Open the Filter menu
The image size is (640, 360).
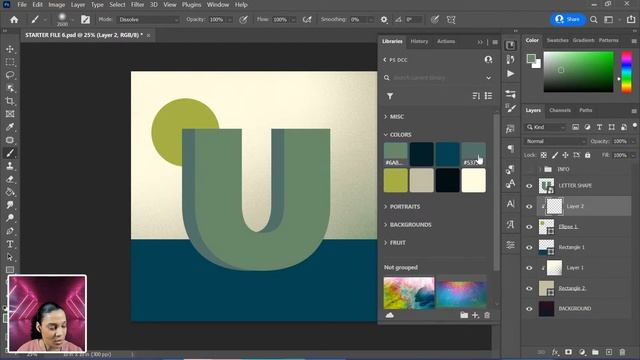click(x=137, y=5)
